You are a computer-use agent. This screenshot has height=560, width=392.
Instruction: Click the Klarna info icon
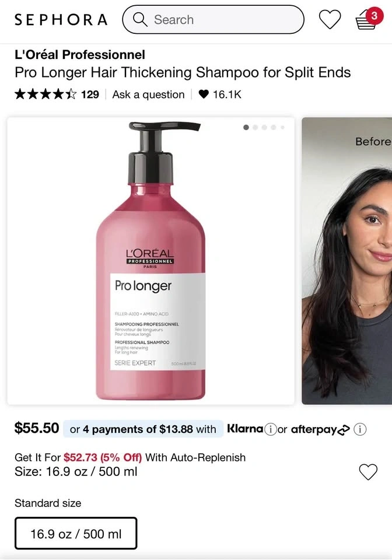(x=271, y=429)
